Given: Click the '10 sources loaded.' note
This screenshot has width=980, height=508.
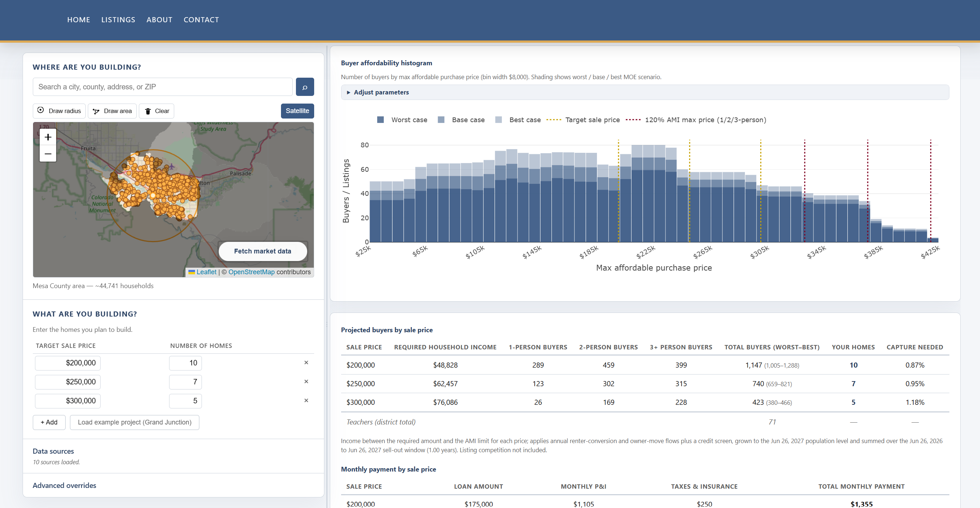Looking at the screenshot, I should click(x=56, y=462).
